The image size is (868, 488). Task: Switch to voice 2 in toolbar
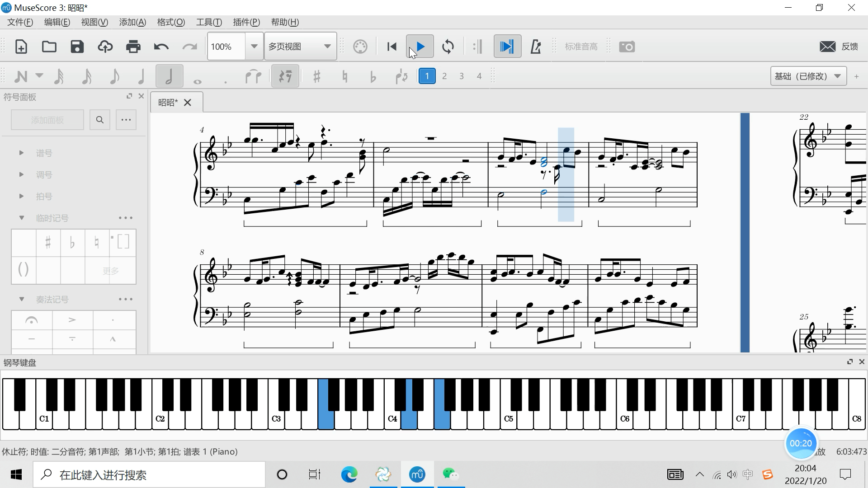click(444, 75)
